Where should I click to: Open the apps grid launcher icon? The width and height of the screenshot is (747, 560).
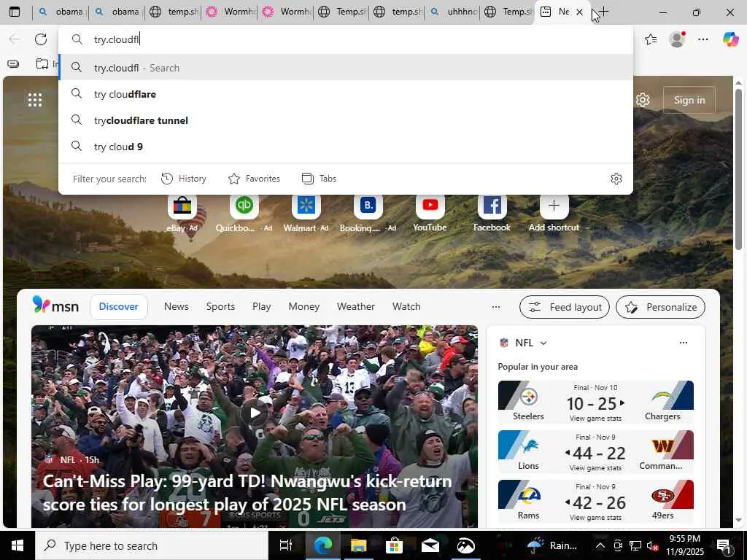tap(35, 100)
